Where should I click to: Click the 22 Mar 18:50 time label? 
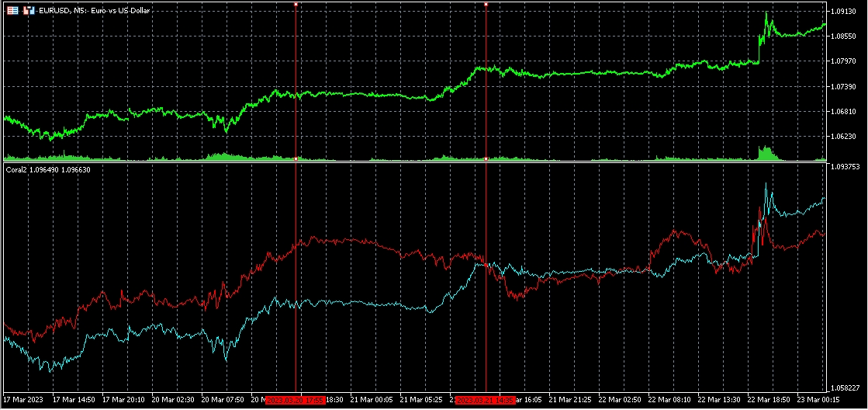769,399
